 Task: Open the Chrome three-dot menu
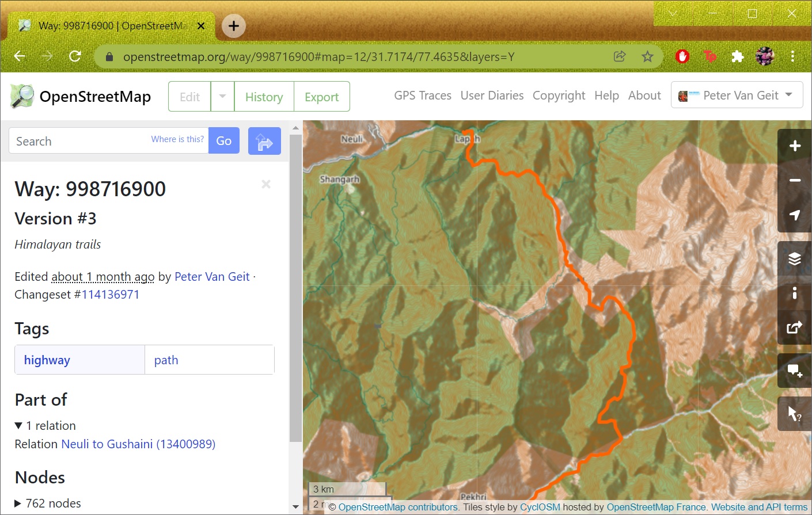(793, 56)
